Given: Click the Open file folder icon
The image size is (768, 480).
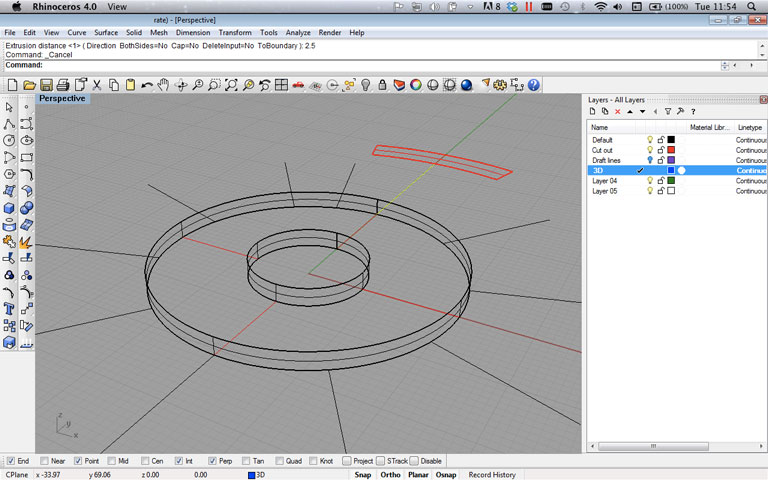Looking at the screenshot, I should click(x=29, y=85).
